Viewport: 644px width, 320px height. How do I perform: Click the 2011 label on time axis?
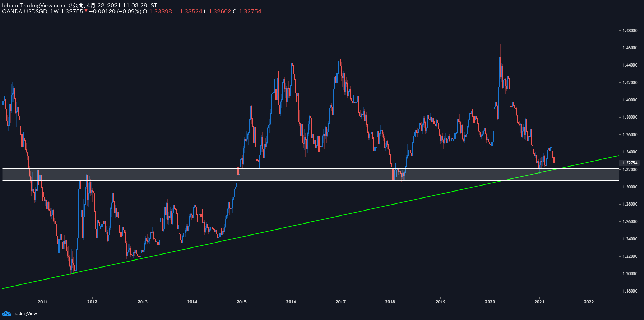coord(43,302)
